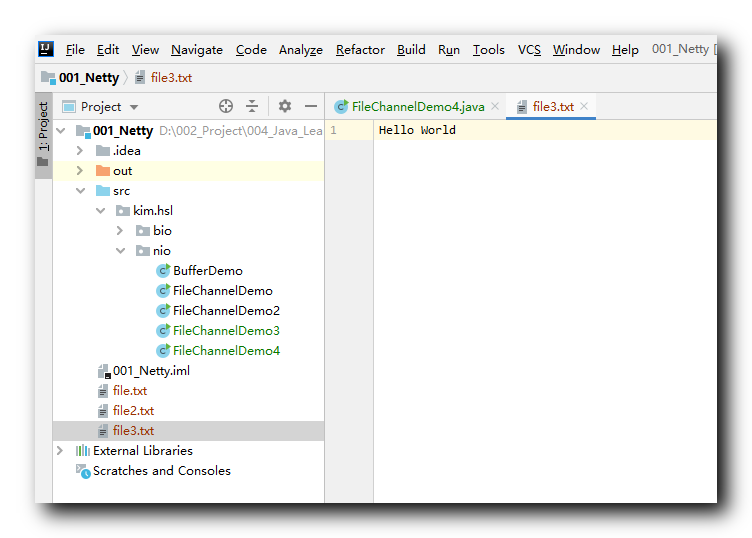Click the file3.txt icon in breadcrumb bar

[140, 78]
